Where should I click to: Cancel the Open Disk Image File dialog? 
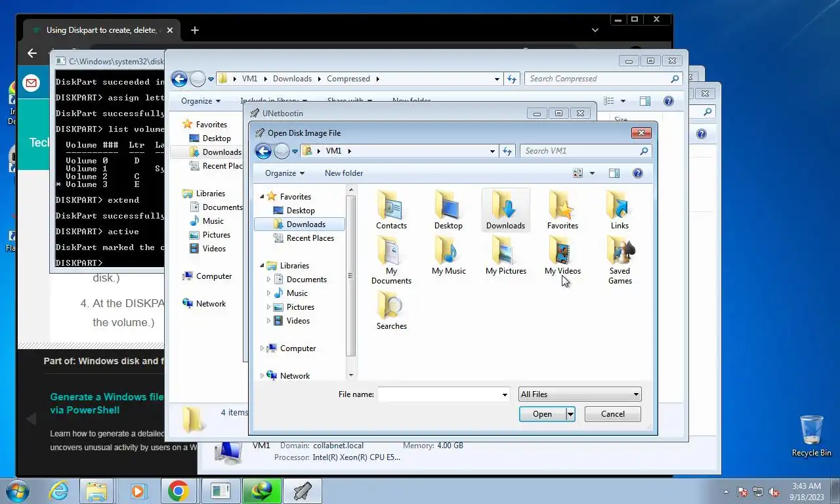click(x=613, y=414)
